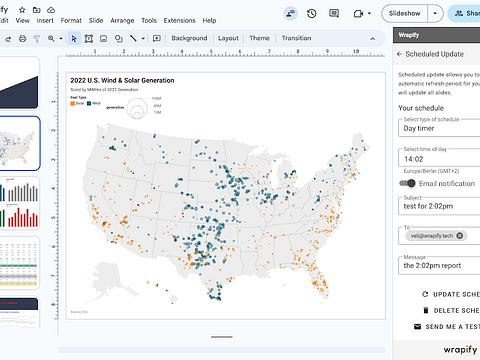The width and height of the screenshot is (480, 360).
Task: Check the cloud document status icon
Action: pyautogui.click(x=51, y=10)
